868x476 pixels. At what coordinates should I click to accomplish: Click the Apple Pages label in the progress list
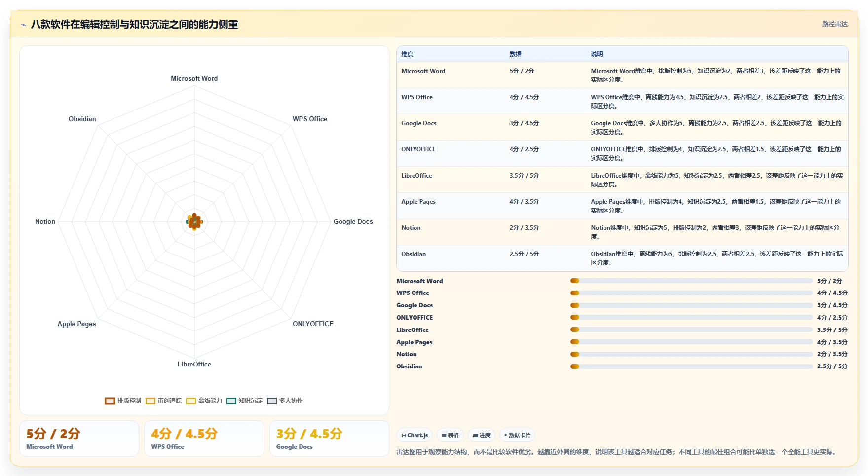[415, 342]
